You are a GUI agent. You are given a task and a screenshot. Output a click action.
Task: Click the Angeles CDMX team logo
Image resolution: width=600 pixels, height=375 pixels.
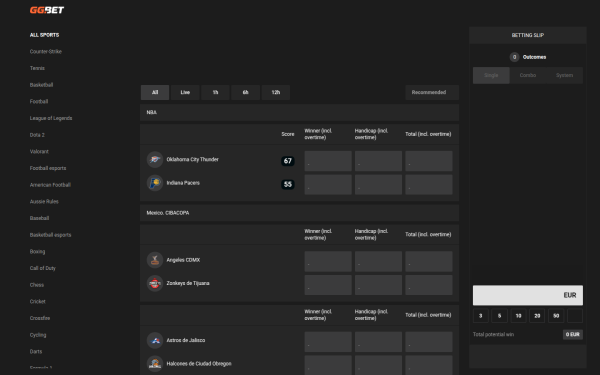[155, 260]
